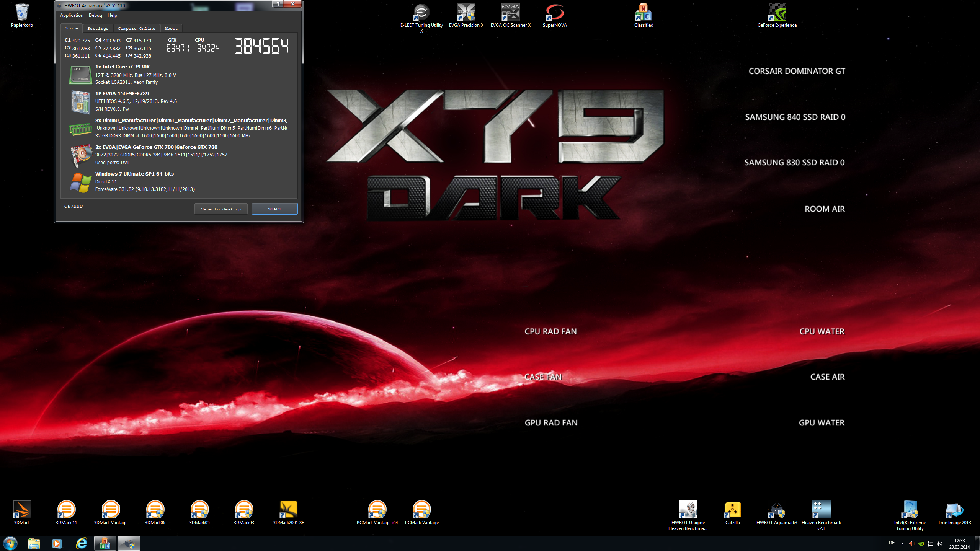Click the DE language indicator
The height and width of the screenshot is (551, 980).
click(x=892, y=543)
